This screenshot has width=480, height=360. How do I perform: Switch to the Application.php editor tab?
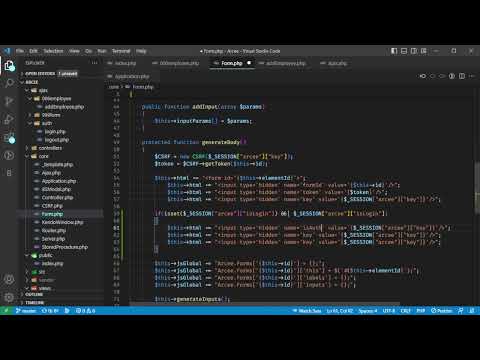pyautogui.click(x=132, y=76)
